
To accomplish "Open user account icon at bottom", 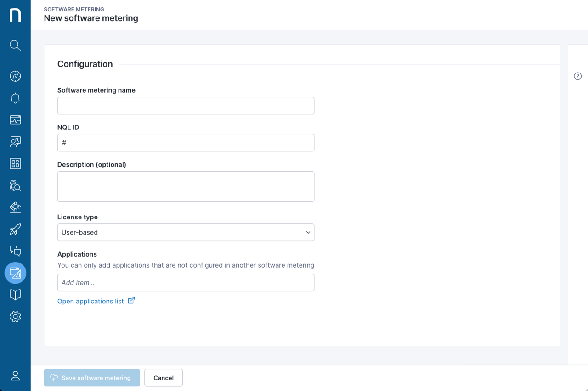I will point(15,376).
